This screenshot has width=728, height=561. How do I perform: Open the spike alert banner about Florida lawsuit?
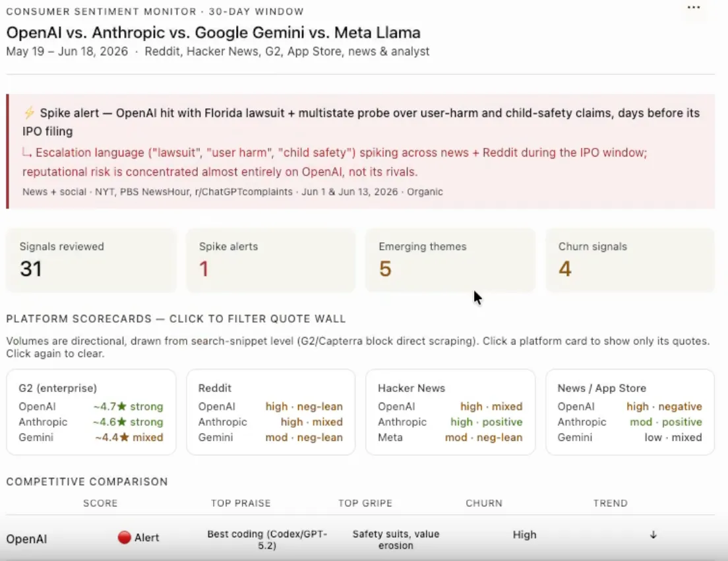[360, 151]
